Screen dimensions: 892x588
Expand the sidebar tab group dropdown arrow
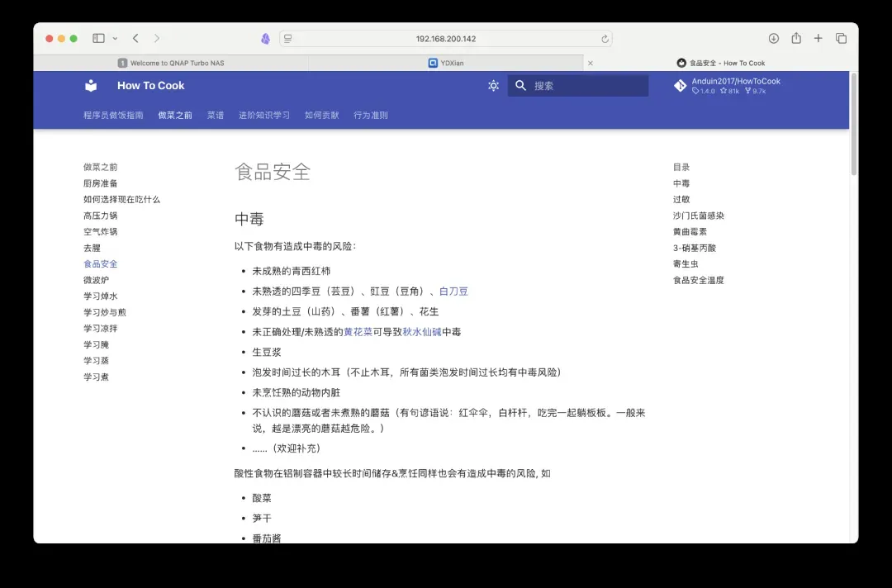pyautogui.click(x=115, y=39)
